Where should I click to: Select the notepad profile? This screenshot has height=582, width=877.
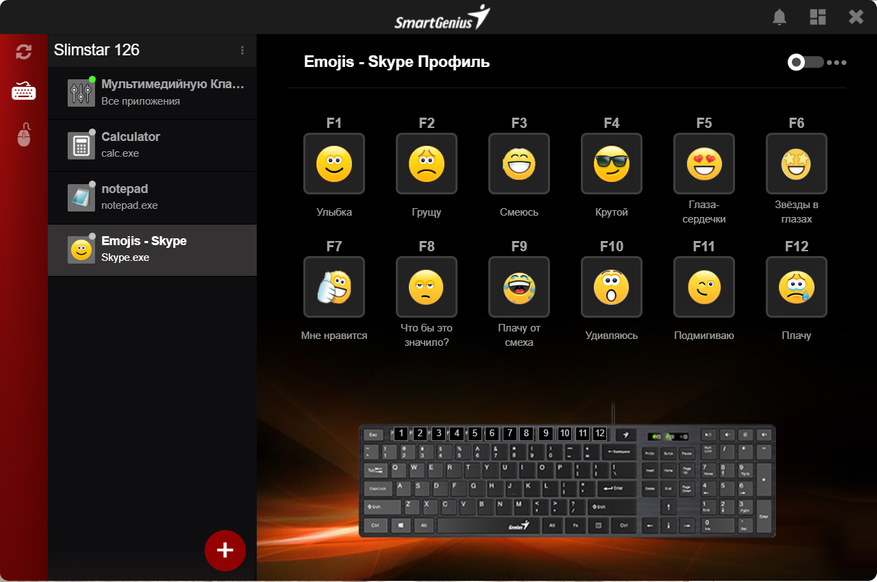tap(152, 197)
